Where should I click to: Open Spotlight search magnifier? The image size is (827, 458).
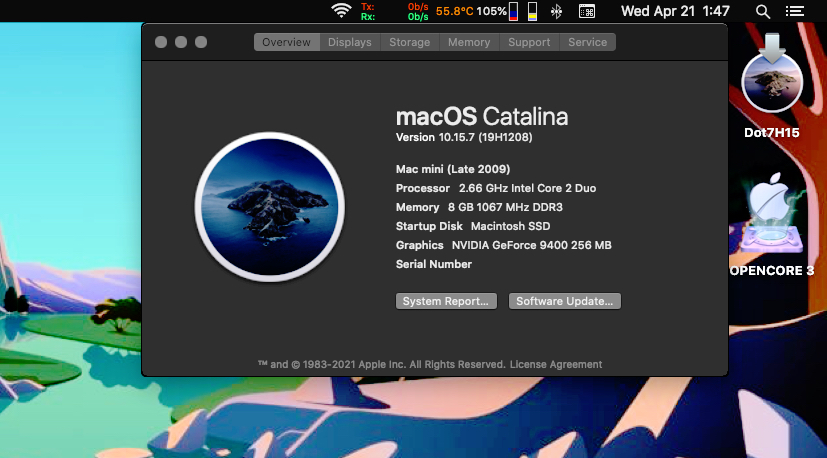(763, 11)
